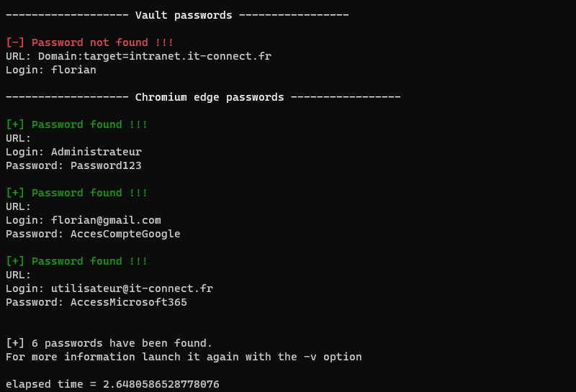Click the empty URL line above Administrateur
Image resolution: width=576 pixels, height=392 pixels.
coord(19,138)
